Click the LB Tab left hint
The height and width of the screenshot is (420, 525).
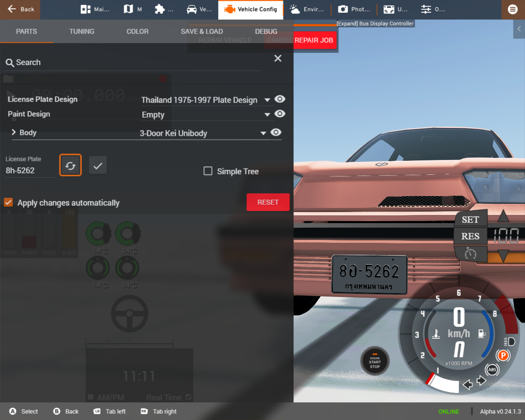tap(110, 411)
